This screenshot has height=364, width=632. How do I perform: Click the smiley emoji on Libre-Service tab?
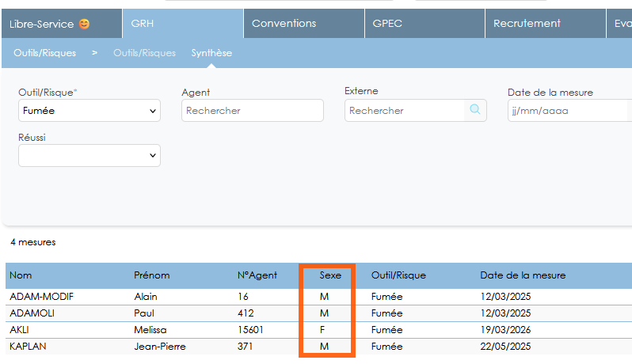[x=84, y=24]
